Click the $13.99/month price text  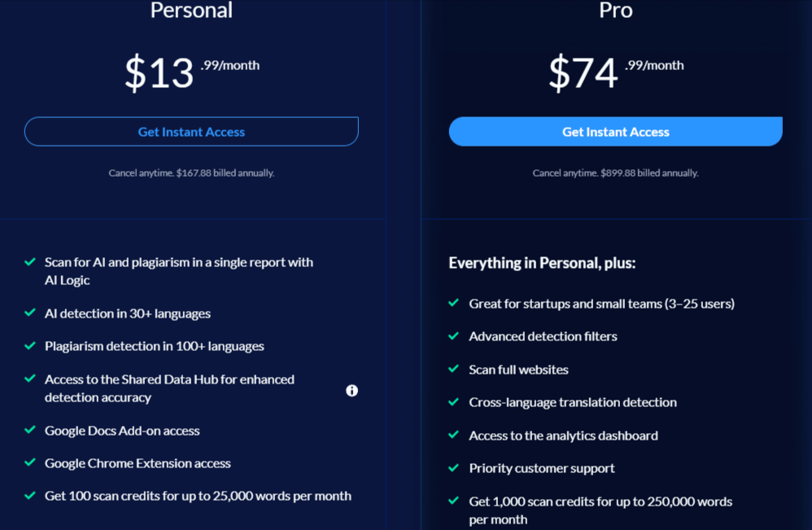tap(191, 72)
